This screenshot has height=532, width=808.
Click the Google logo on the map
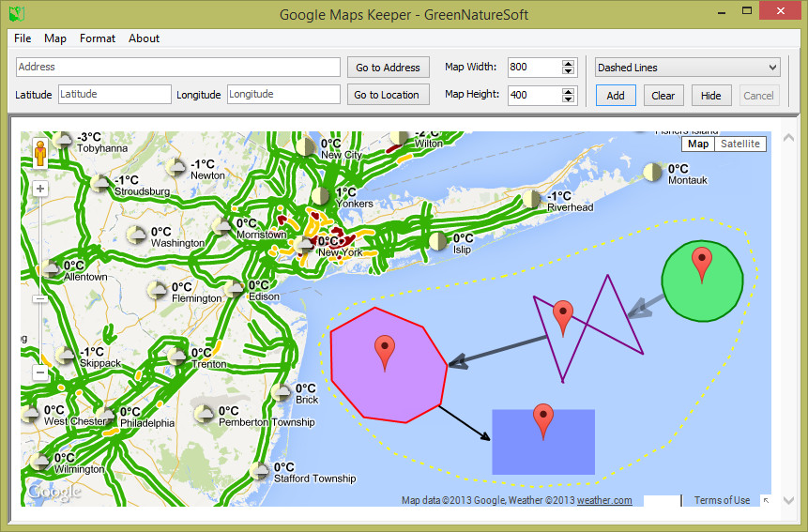coord(54,493)
